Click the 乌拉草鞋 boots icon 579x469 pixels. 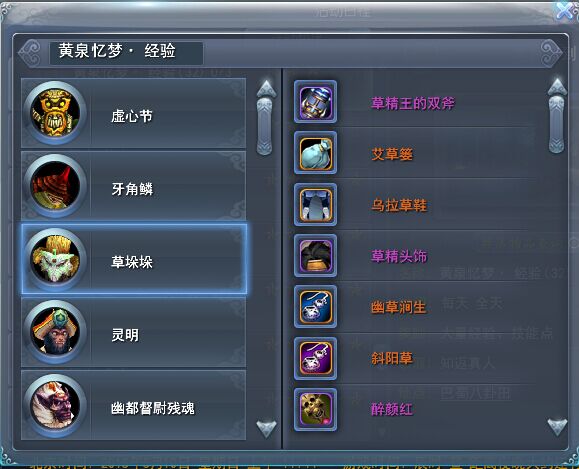pyautogui.click(x=315, y=204)
